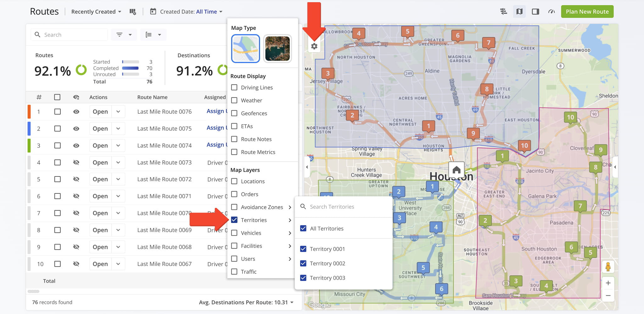644x314 pixels.
Task: Click the Plan New Route button
Action: (587, 12)
